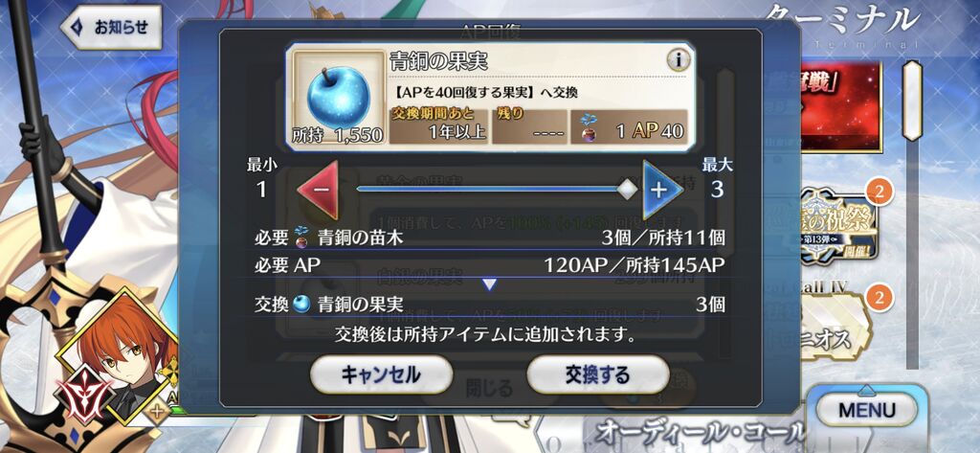Increase quantity with the blue plus arrow
Image resolution: width=980 pixels, height=453 pixels.
coord(662,190)
